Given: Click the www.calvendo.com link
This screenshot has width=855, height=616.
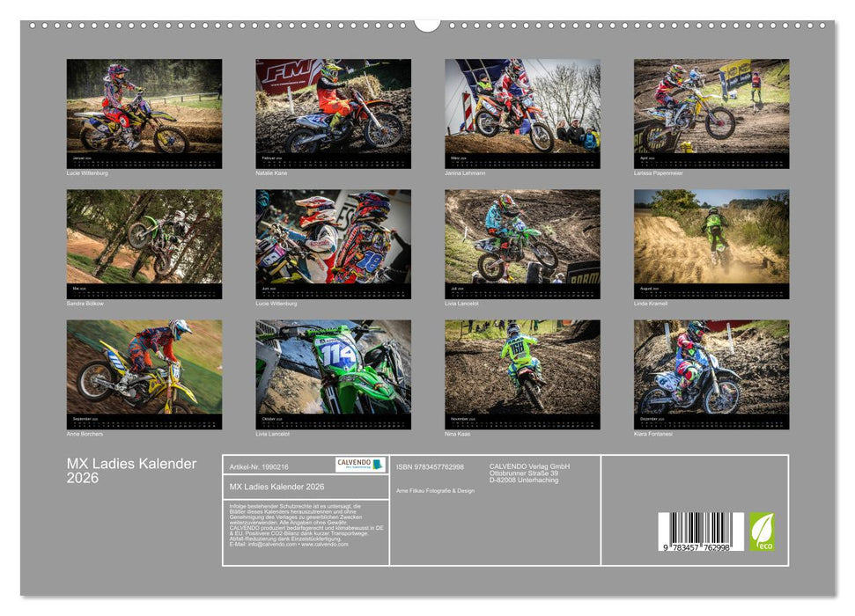Looking at the screenshot, I should click(x=327, y=546).
